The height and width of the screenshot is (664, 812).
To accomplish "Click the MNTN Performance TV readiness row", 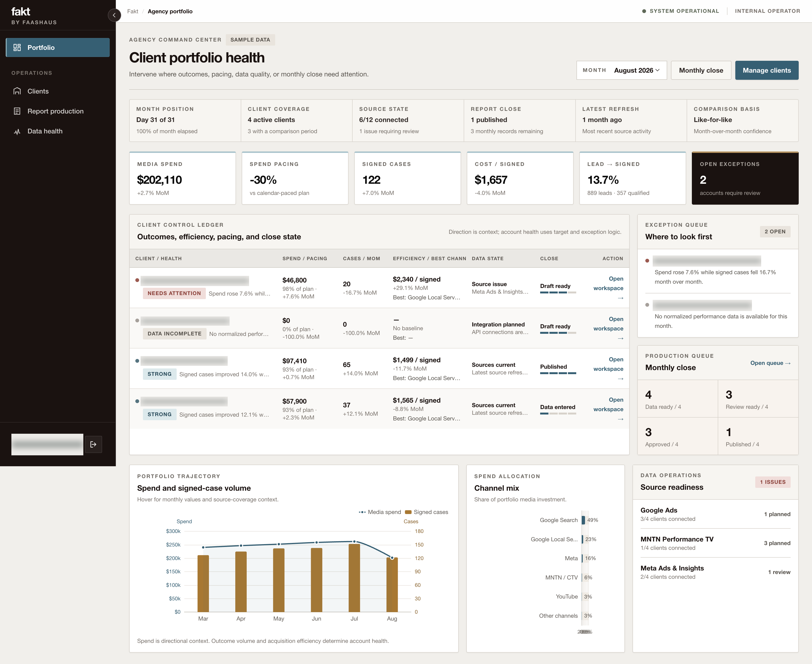I will (x=715, y=543).
